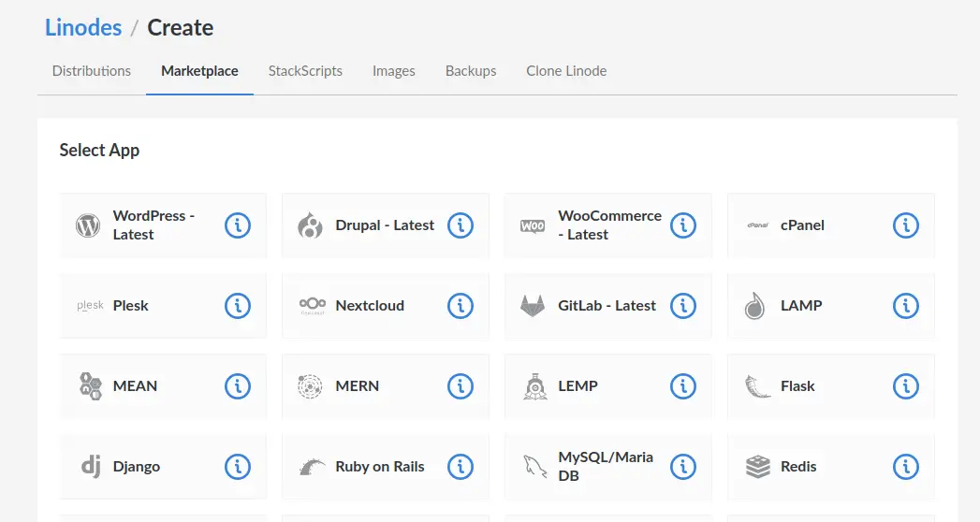Viewport: 980px width, 522px height.
Task: Open info for LAMP app
Action: click(906, 305)
